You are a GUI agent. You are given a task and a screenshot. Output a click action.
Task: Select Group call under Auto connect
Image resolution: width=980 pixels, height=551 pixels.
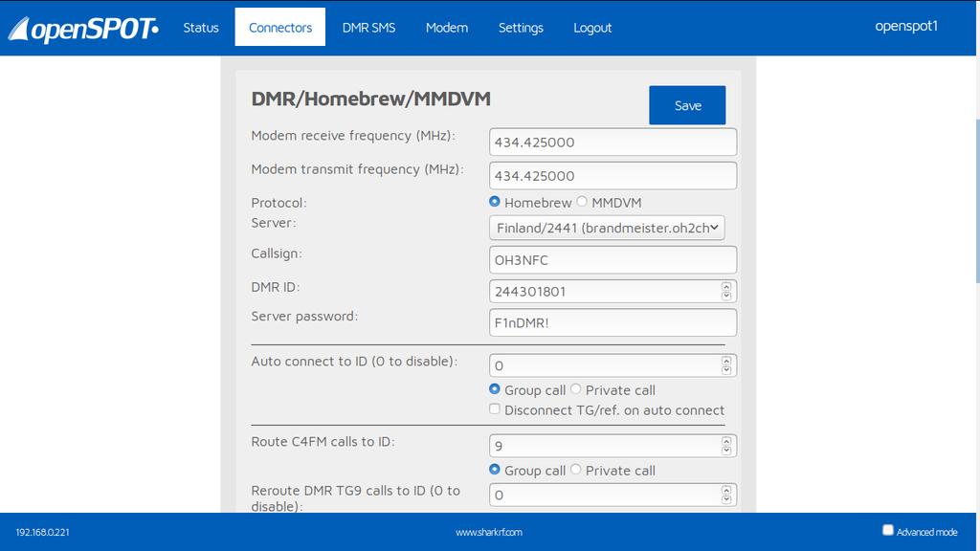tap(495, 388)
